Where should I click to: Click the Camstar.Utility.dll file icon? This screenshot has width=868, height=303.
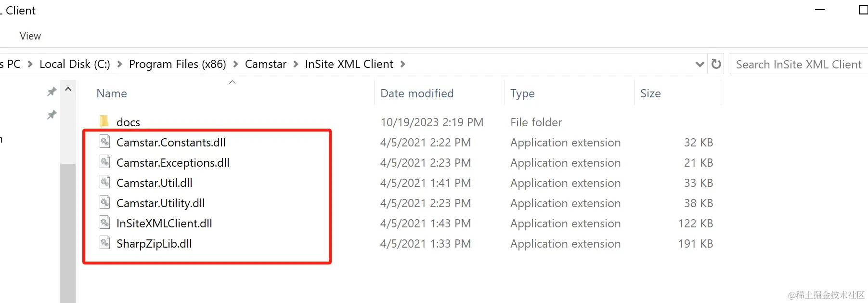(104, 202)
